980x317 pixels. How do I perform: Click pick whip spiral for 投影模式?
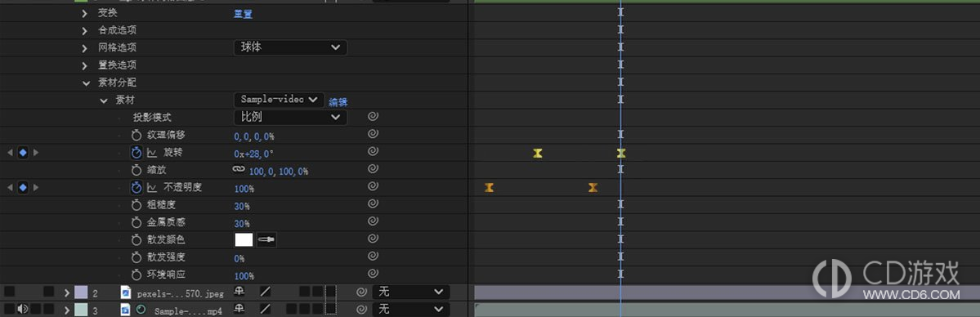tap(373, 116)
